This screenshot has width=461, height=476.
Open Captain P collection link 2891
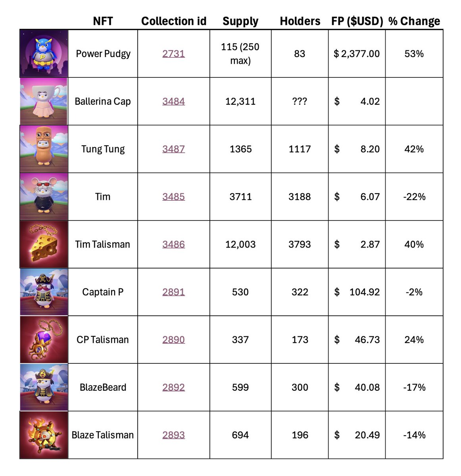173,292
